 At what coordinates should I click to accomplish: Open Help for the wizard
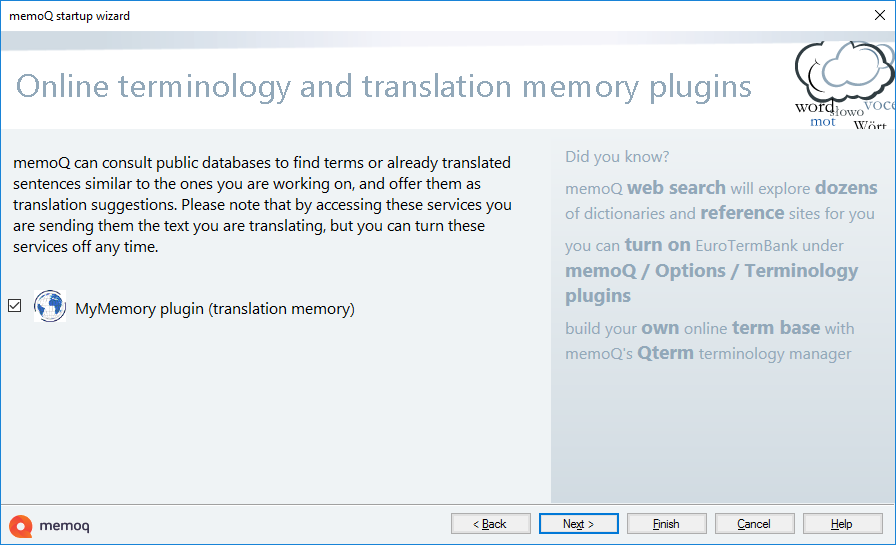tap(842, 524)
